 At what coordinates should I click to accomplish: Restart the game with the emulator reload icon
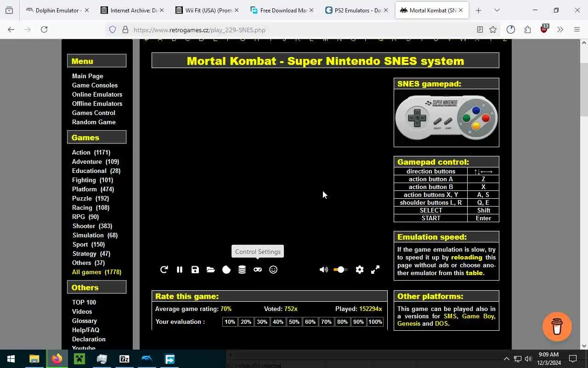point(164,270)
